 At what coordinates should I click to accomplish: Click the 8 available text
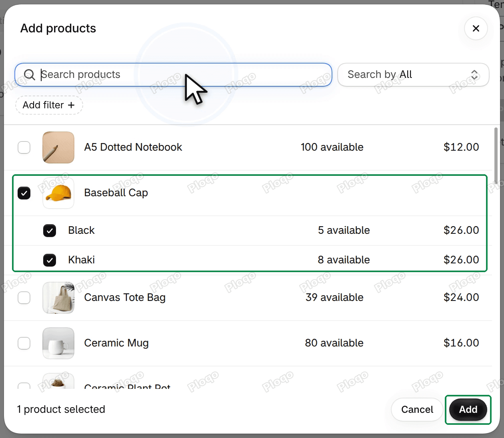(x=344, y=260)
